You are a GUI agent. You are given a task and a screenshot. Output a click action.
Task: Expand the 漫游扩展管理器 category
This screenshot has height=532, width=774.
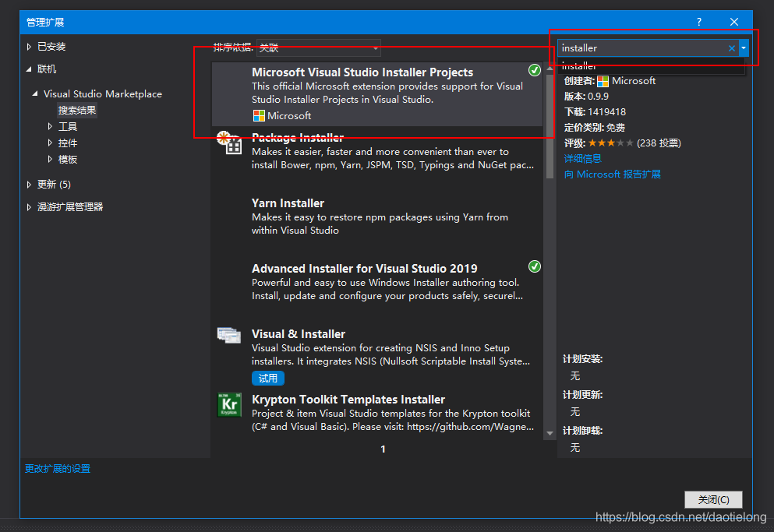click(x=29, y=207)
